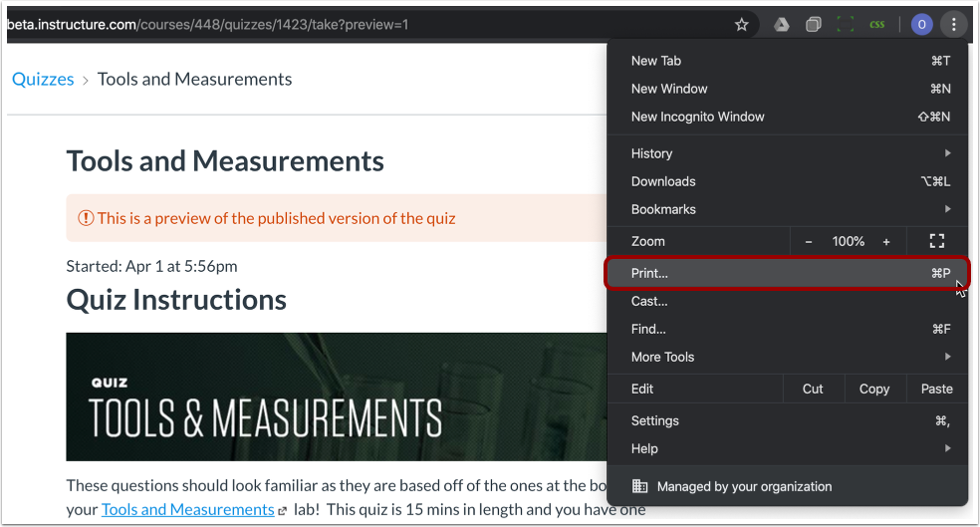Click Cut in the Edit row

pos(813,389)
